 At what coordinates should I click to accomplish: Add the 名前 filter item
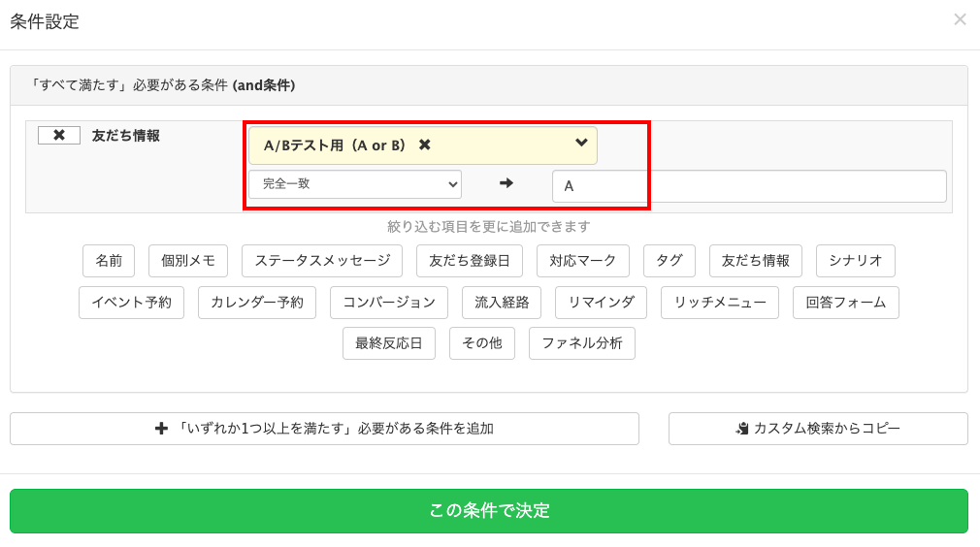[x=109, y=260]
